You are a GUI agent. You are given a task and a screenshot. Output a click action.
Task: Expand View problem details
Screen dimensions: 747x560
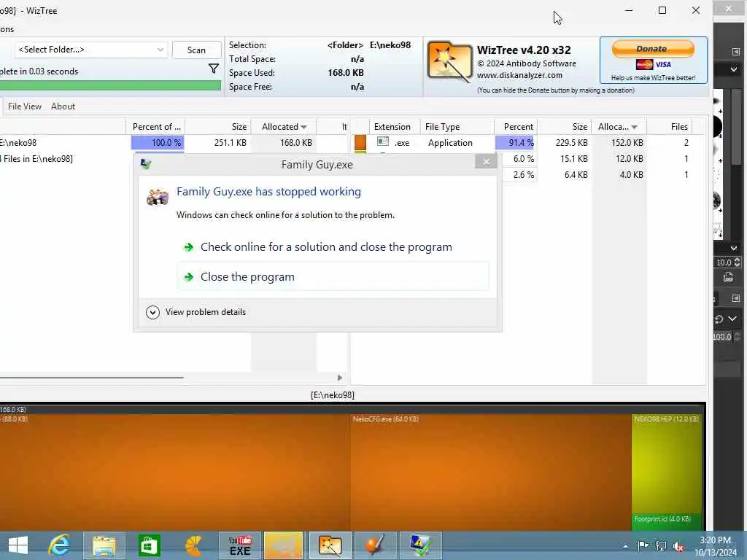click(x=196, y=312)
